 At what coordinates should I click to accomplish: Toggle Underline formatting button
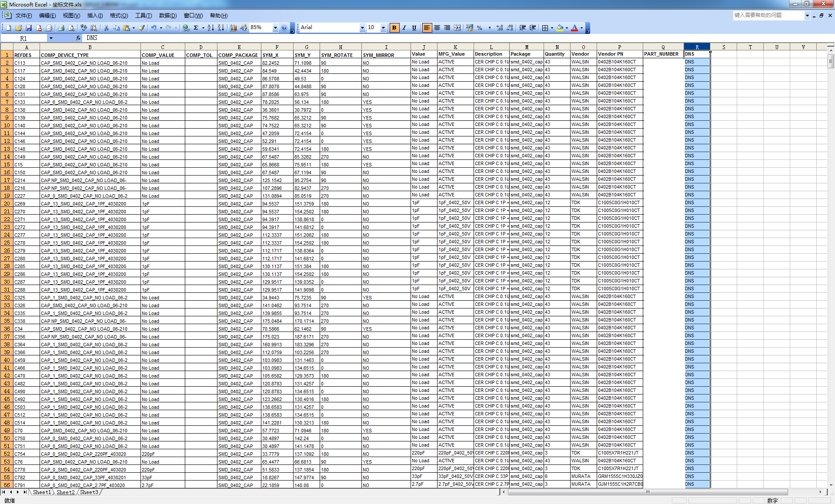pyautogui.click(x=414, y=28)
